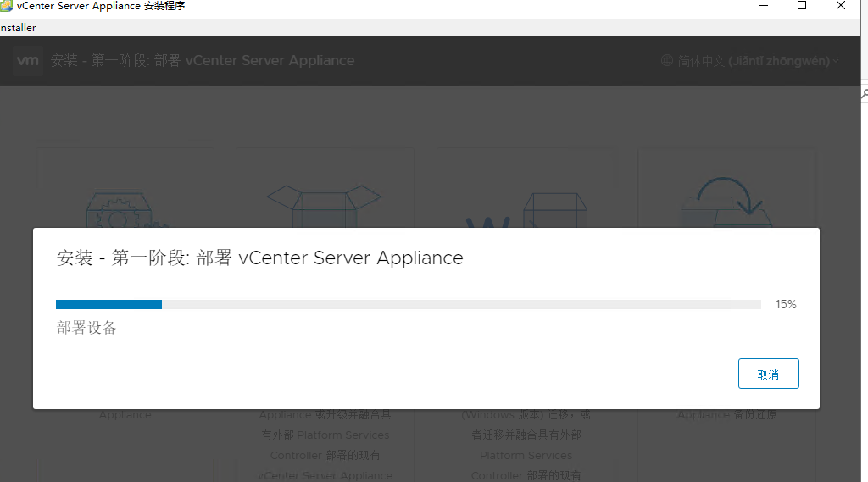This screenshot has width=868, height=482.
Task: Click the globe icon beside language name
Action: click(x=667, y=61)
